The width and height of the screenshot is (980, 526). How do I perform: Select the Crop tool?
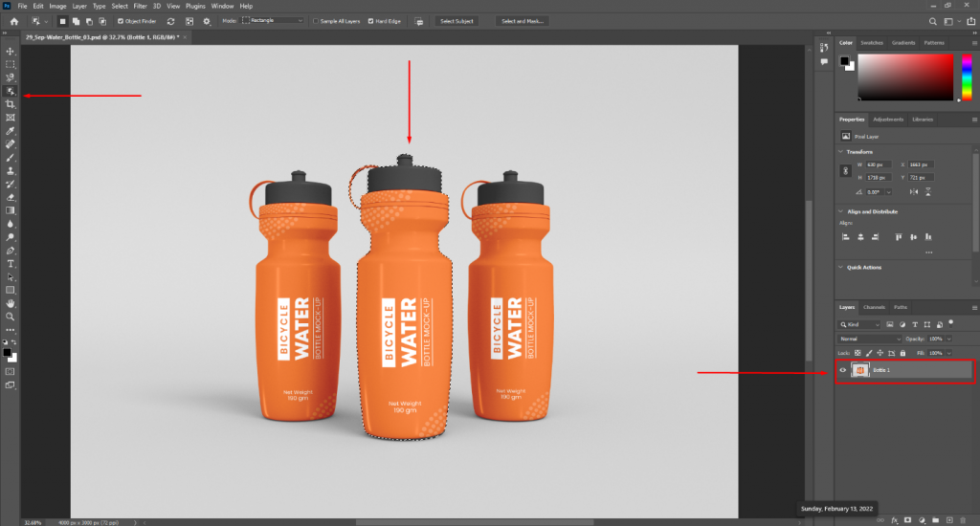pos(11,104)
